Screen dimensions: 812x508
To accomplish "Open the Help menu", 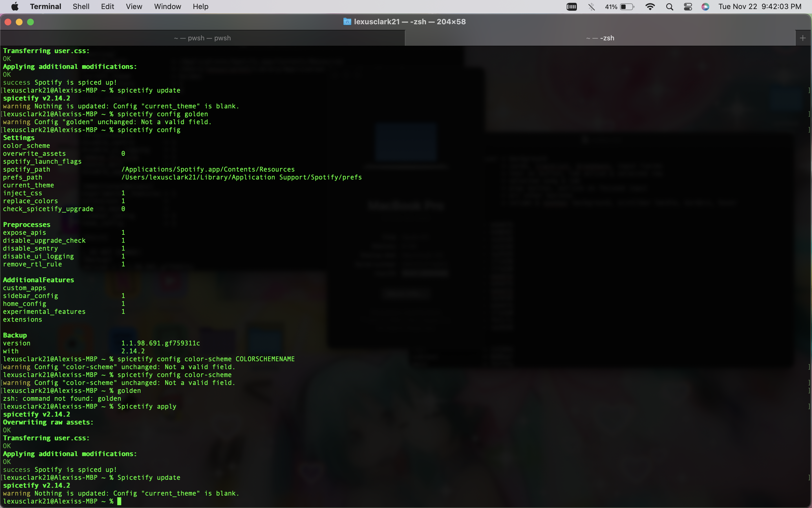I will (200, 6).
